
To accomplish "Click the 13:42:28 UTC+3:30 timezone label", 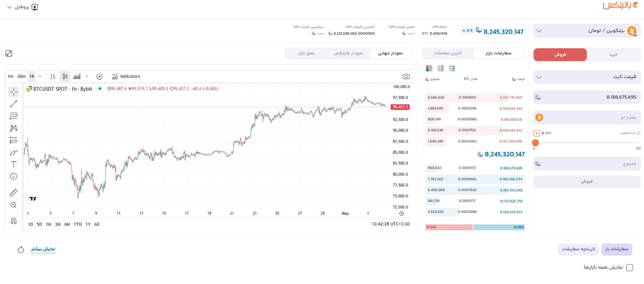I will coord(391,224).
